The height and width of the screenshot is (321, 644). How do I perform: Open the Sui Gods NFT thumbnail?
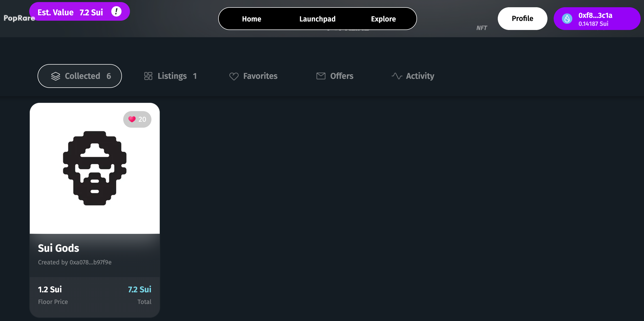(95, 168)
